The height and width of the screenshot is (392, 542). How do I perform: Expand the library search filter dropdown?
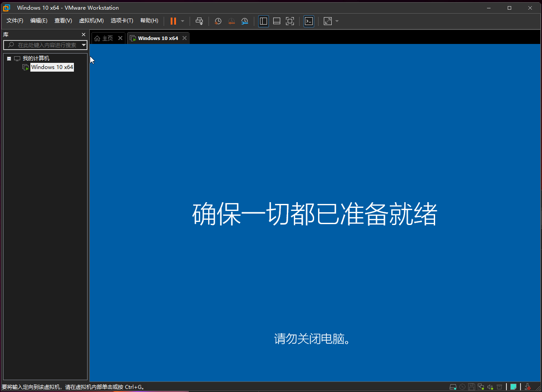tap(84, 45)
